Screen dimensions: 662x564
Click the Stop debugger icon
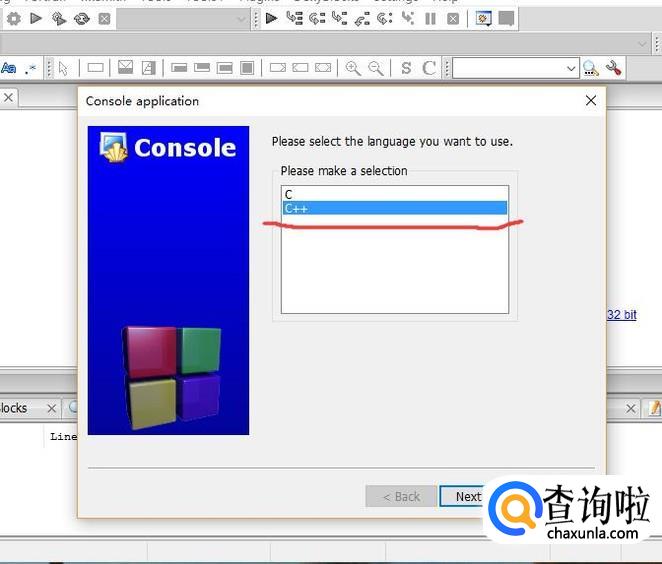[x=453, y=19]
